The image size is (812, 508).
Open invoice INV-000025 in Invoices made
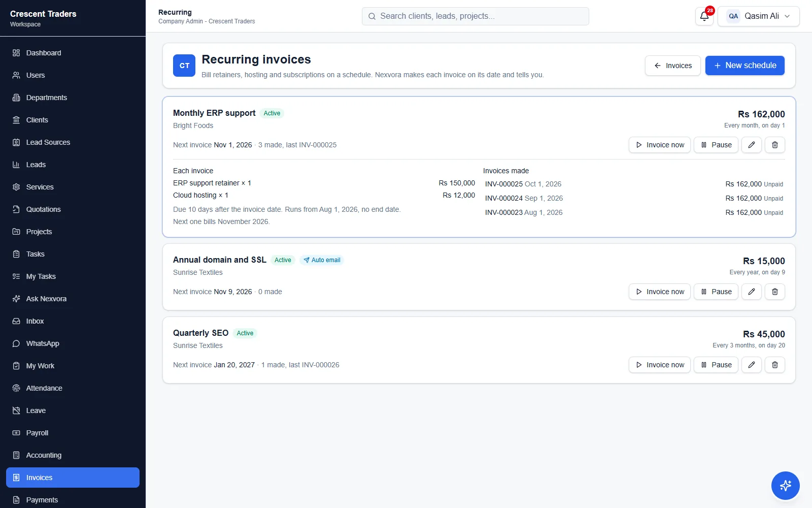point(634,184)
